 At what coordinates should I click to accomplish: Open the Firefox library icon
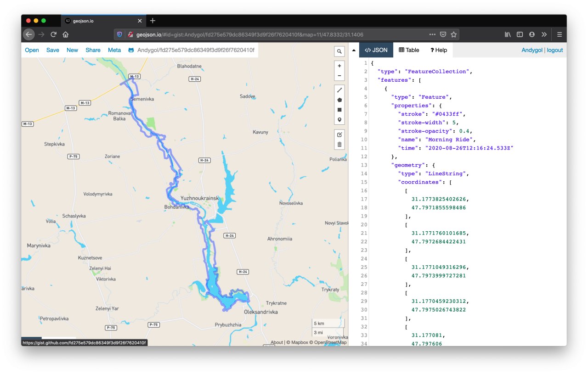[x=508, y=34]
